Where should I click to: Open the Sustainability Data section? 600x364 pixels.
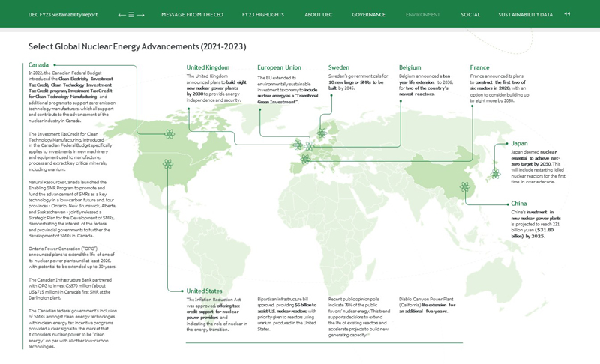(x=525, y=15)
